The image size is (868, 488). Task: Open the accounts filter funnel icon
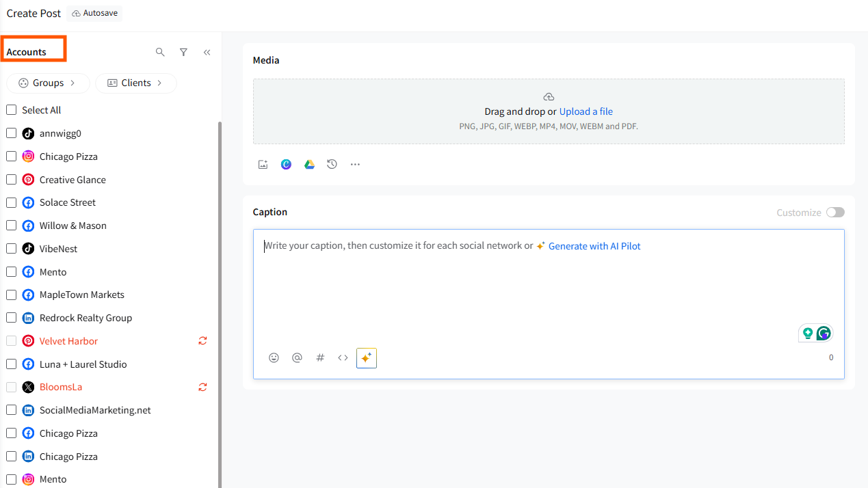pyautogui.click(x=183, y=52)
